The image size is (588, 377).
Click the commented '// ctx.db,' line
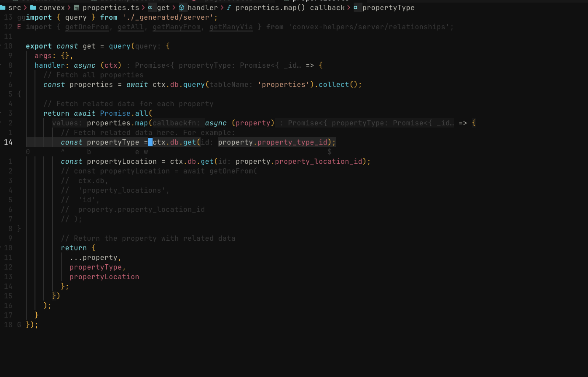[x=85, y=181]
